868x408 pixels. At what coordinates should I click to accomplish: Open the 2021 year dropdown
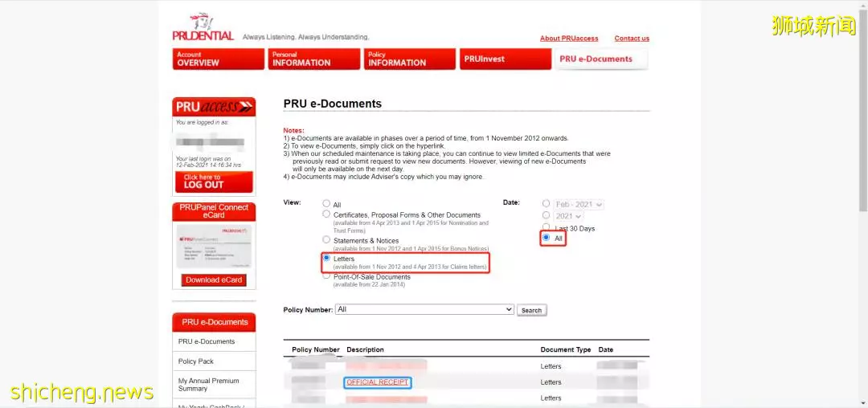click(x=568, y=216)
